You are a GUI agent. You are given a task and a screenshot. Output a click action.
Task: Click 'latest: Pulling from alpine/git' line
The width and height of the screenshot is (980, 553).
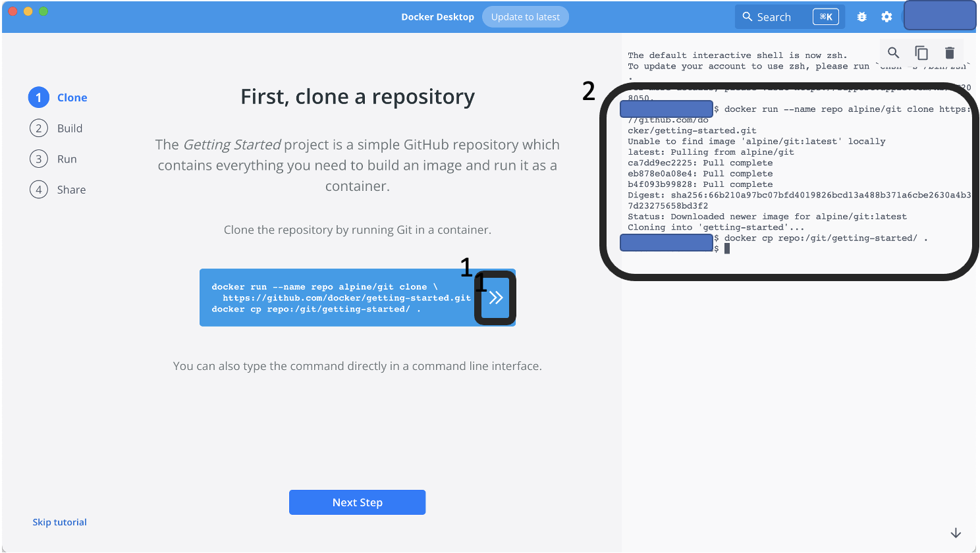coord(711,152)
